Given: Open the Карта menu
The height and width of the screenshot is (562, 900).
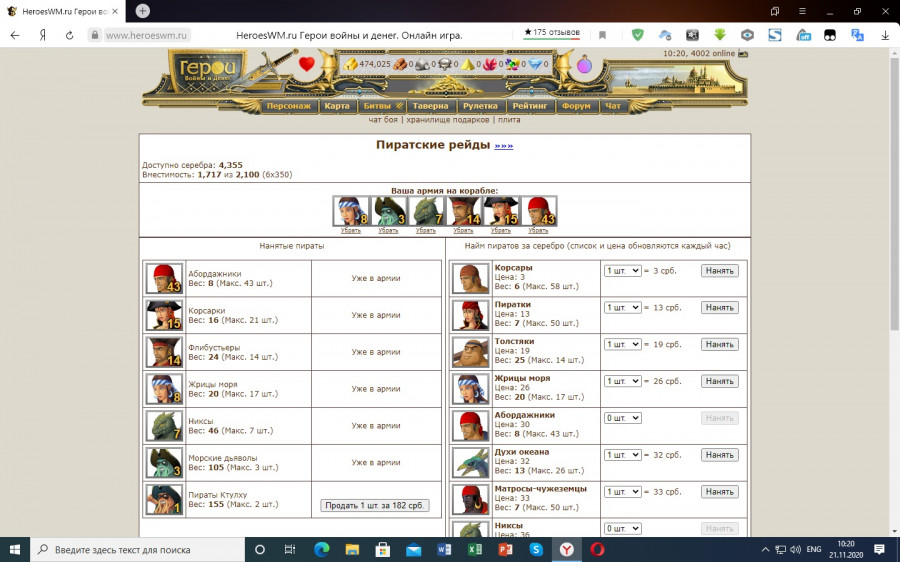Looking at the screenshot, I should [x=336, y=106].
